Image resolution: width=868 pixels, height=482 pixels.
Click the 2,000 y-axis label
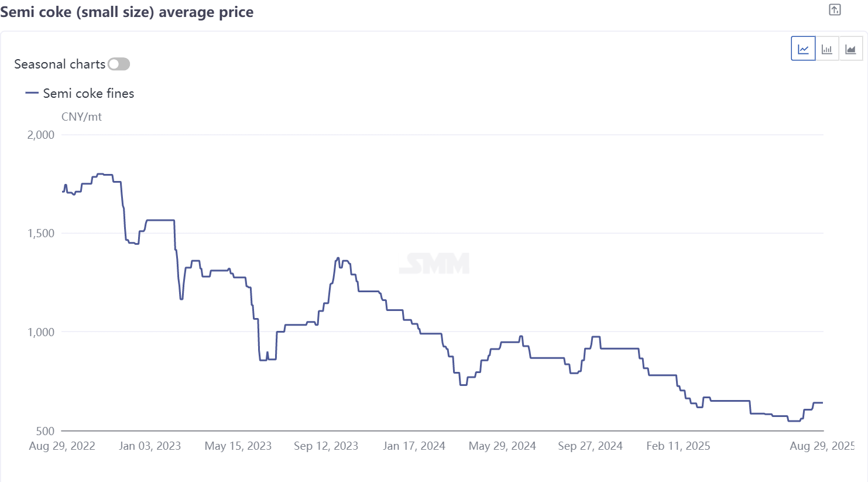[40, 135]
